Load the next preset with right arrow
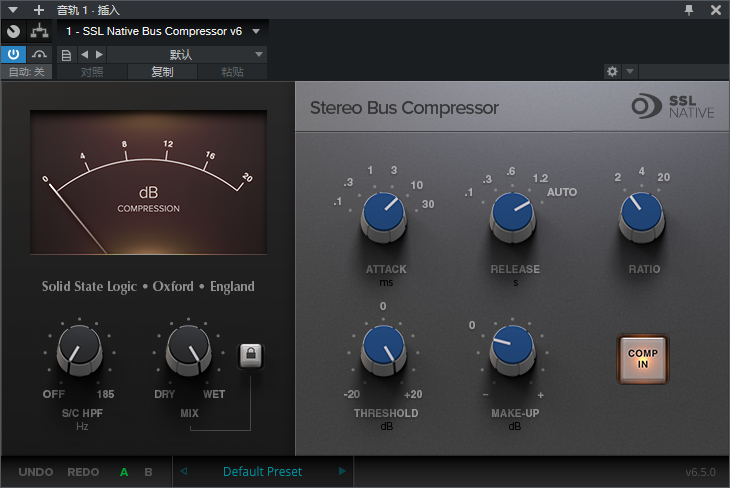The width and height of the screenshot is (730, 488). tap(99, 54)
